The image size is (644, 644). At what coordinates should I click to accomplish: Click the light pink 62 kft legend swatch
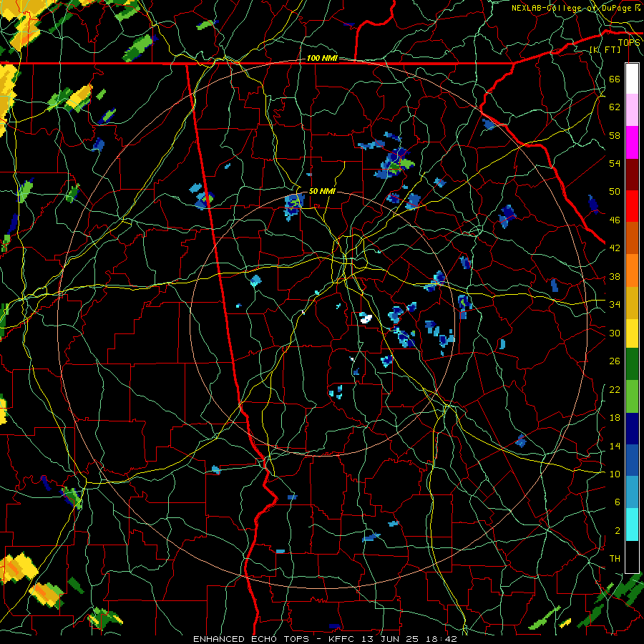(632, 110)
